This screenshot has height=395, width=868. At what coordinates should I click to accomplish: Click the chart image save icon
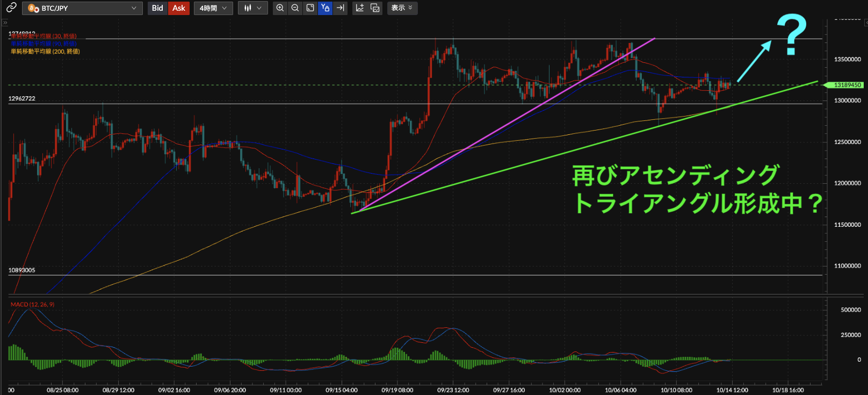(375, 8)
